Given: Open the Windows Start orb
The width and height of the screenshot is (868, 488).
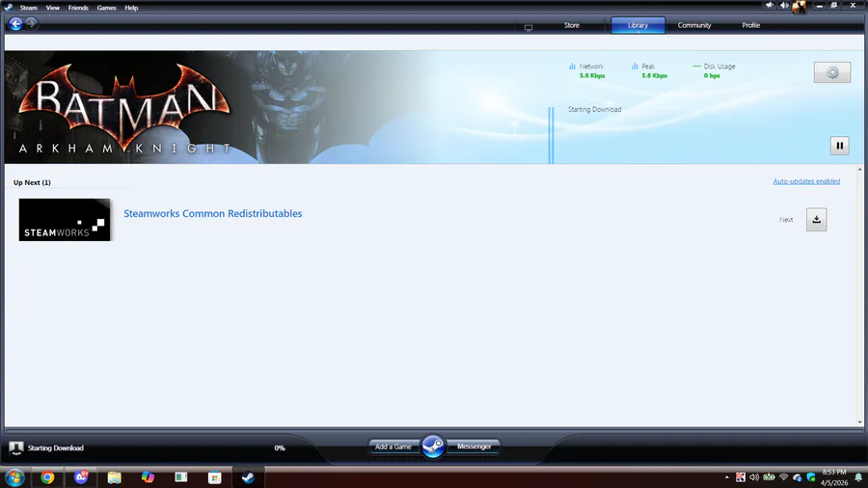Looking at the screenshot, I should pos(14,477).
